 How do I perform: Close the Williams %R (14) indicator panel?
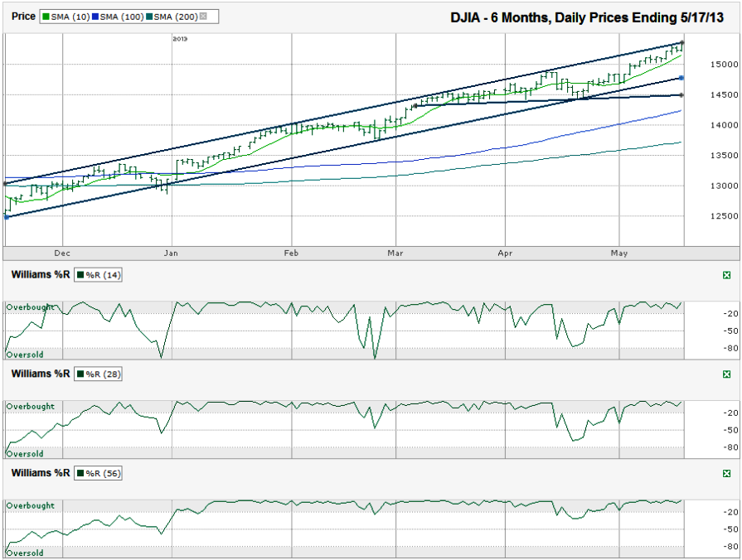[x=727, y=275]
